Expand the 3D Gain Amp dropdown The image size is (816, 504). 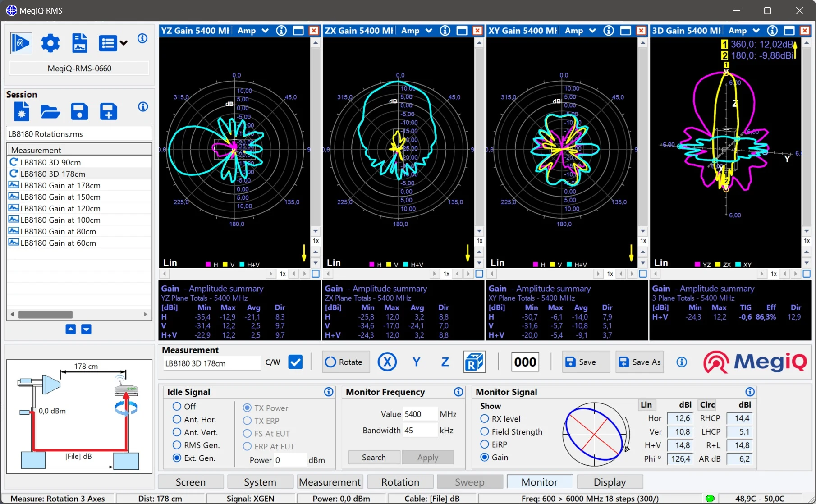pyautogui.click(x=756, y=31)
